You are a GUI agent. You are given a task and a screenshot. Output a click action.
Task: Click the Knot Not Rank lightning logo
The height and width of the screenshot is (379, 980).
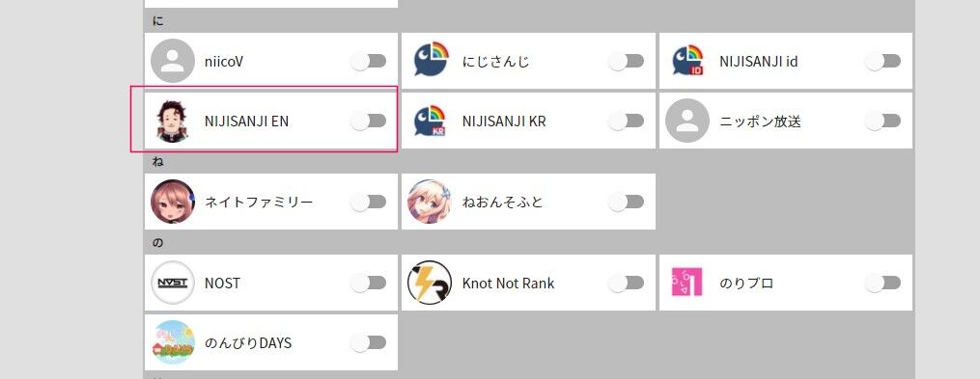tap(430, 283)
